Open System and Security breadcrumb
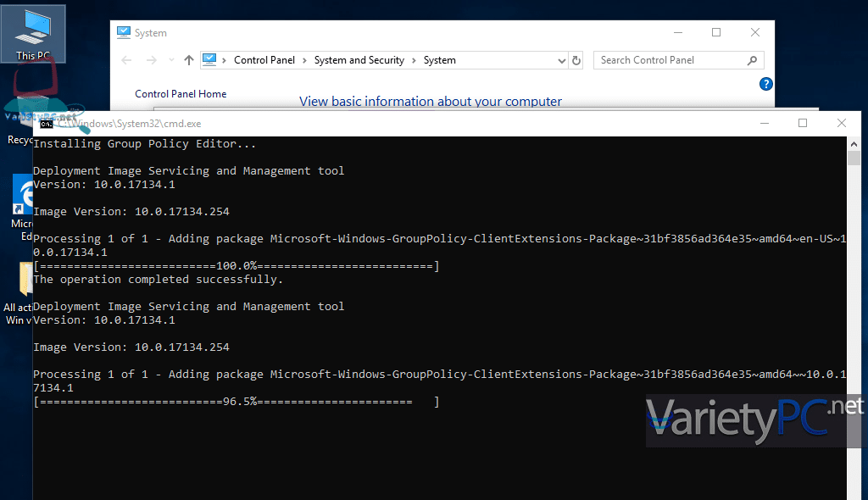Screen dimensions: 868x500 tap(359, 60)
